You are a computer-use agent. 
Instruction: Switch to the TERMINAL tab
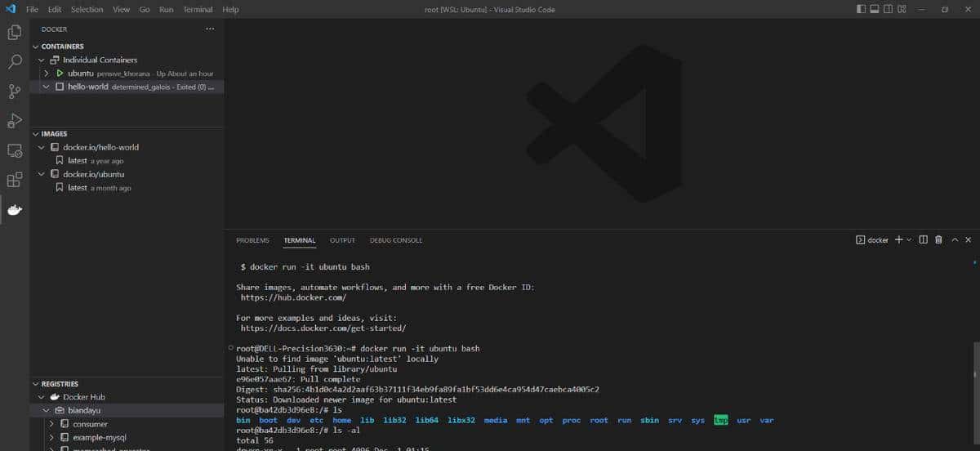tap(300, 240)
